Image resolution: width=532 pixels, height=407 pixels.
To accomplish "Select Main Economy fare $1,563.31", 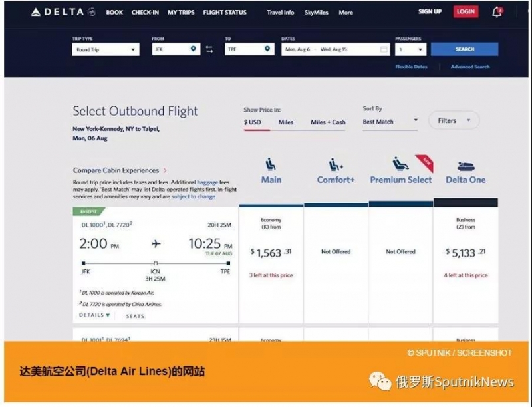I will click(x=271, y=253).
